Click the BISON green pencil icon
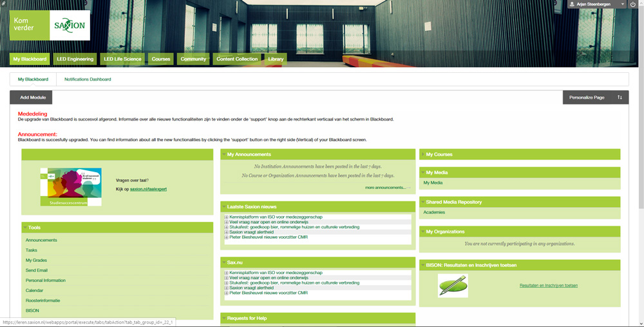 click(453, 286)
